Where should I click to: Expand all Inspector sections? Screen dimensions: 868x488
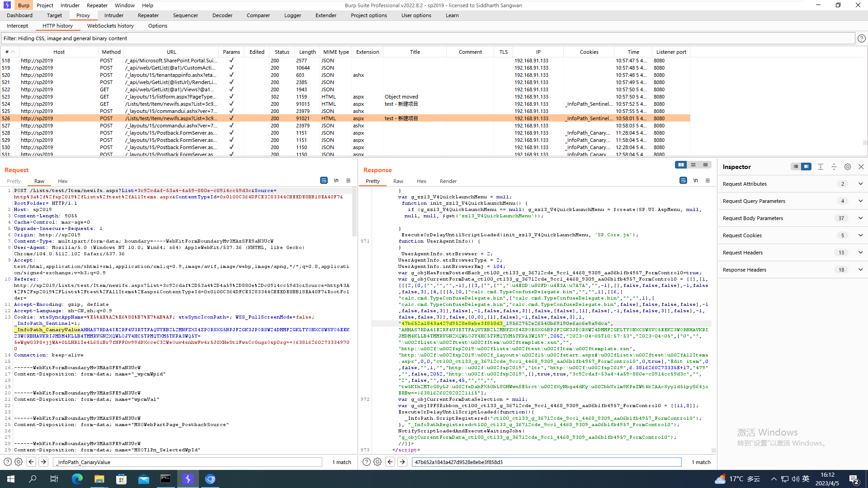click(x=821, y=167)
